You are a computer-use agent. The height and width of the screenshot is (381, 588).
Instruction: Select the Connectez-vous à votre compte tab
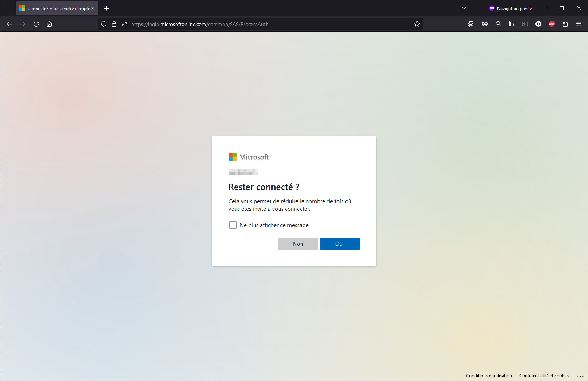(x=57, y=8)
